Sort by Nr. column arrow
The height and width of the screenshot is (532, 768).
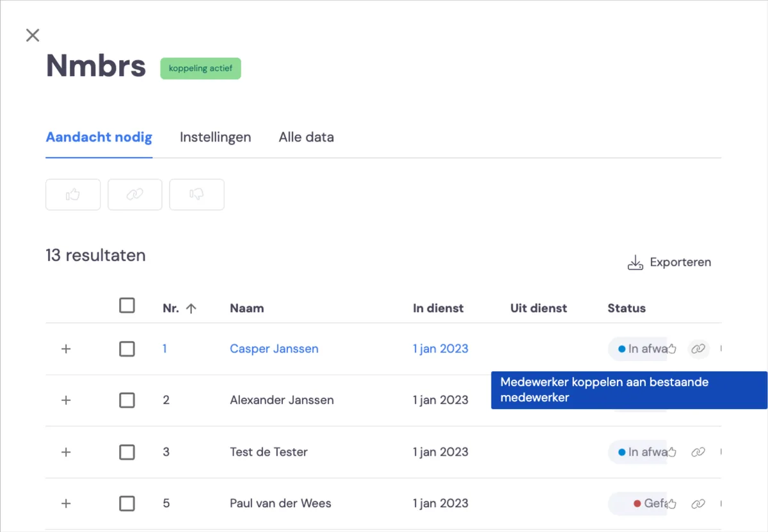(x=191, y=308)
